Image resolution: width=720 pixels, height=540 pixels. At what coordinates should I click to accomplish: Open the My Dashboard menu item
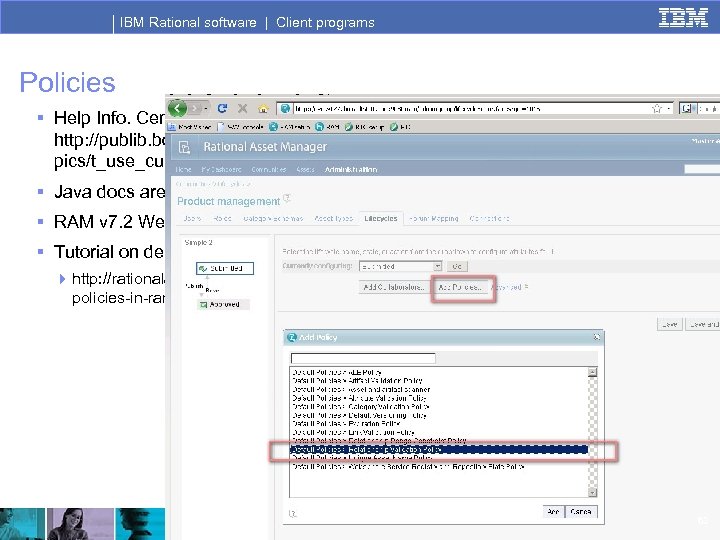click(221, 169)
